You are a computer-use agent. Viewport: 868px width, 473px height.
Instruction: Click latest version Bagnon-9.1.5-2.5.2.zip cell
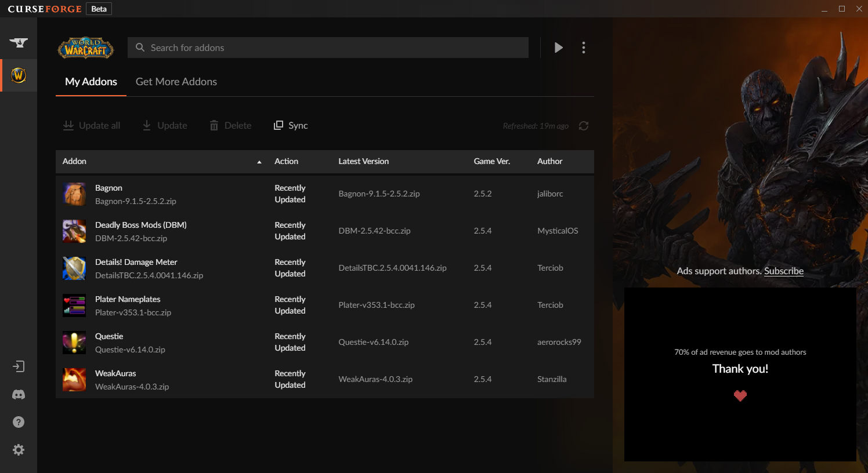tap(379, 194)
